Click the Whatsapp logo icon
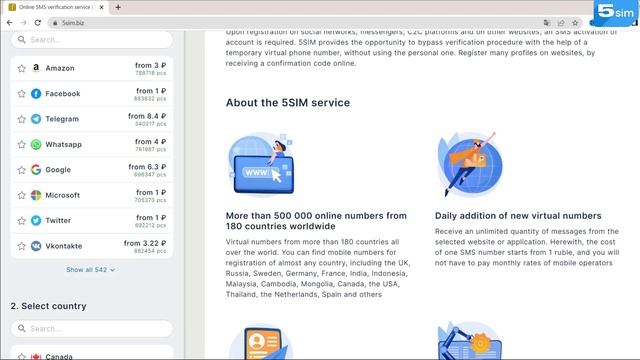 (x=36, y=144)
